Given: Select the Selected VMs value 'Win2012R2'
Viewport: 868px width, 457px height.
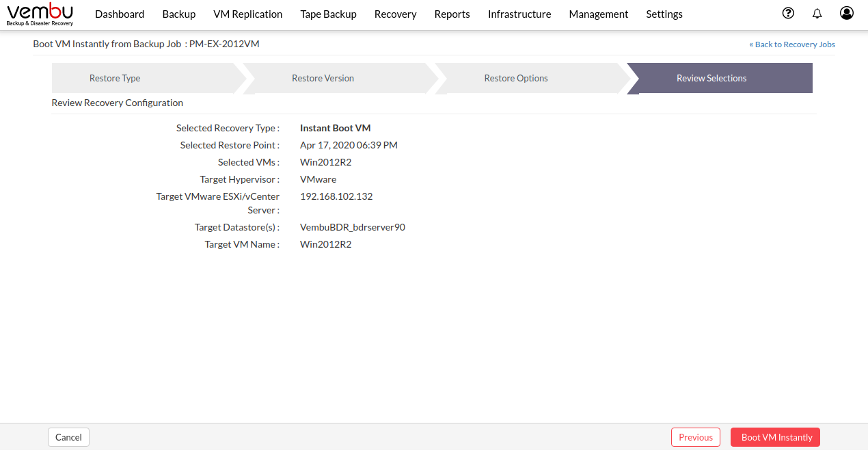Looking at the screenshot, I should tap(326, 162).
